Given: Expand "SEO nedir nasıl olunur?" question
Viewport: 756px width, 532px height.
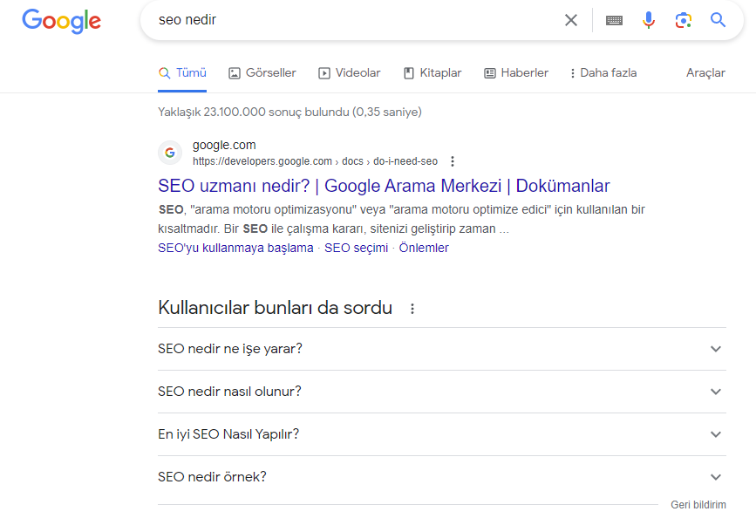Looking at the screenshot, I should [x=441, y=392].
